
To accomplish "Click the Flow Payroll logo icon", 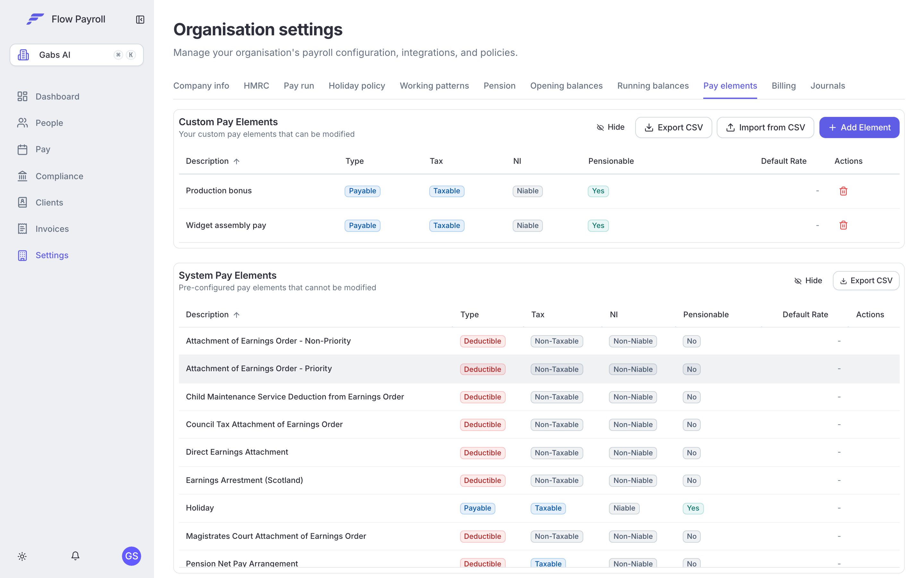I will (x=35, y=19).
